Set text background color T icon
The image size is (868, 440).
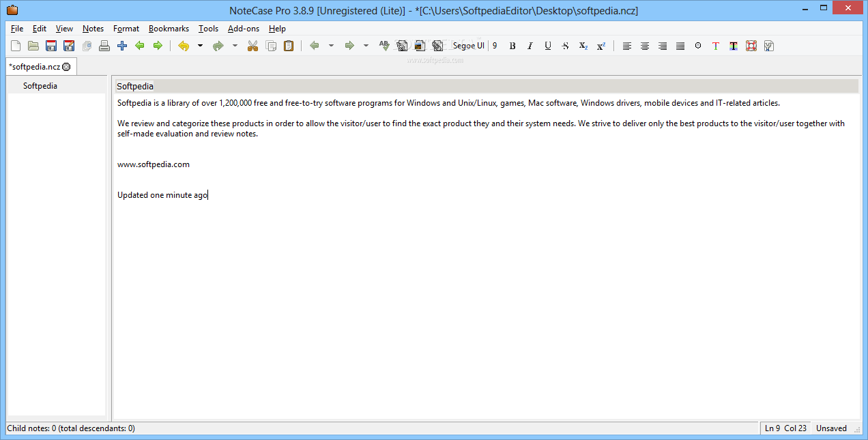coord(734,46)
